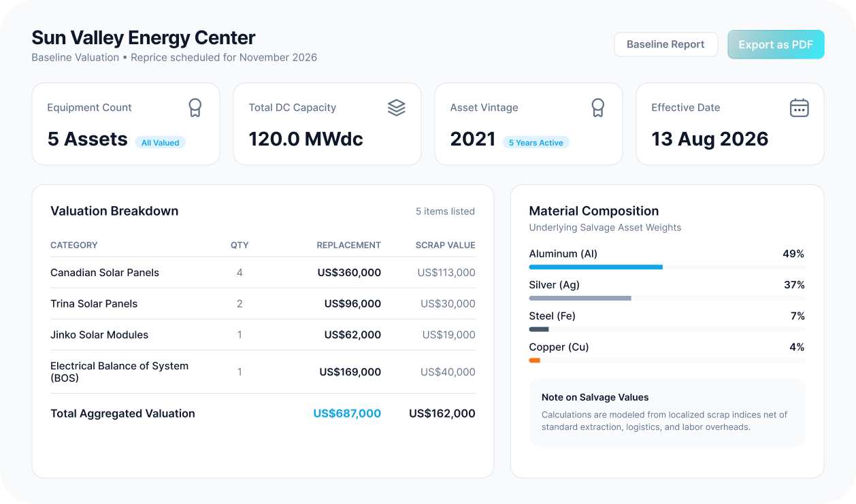Click the 5 Years Active badge
This screenshot has height=504, width=856.
[536, 143]
